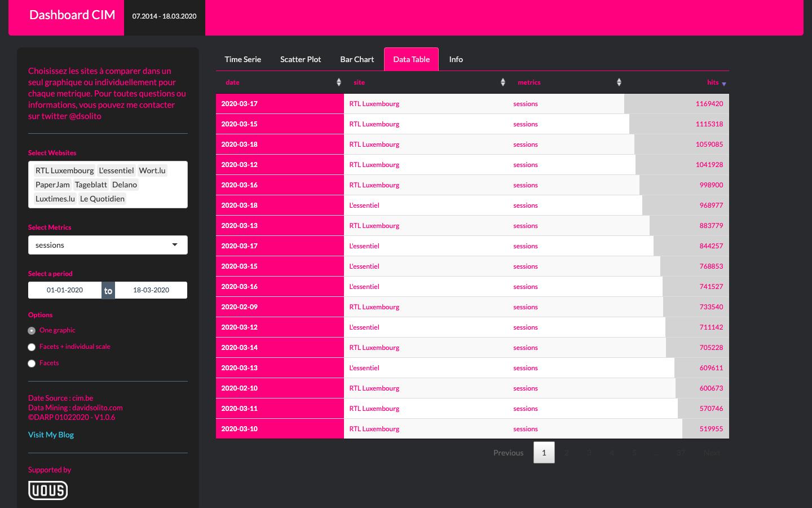The height and width of the screenshot is (508, 812).
Task: Click sort arrows in metrics column header
Action: coord(619,82)
